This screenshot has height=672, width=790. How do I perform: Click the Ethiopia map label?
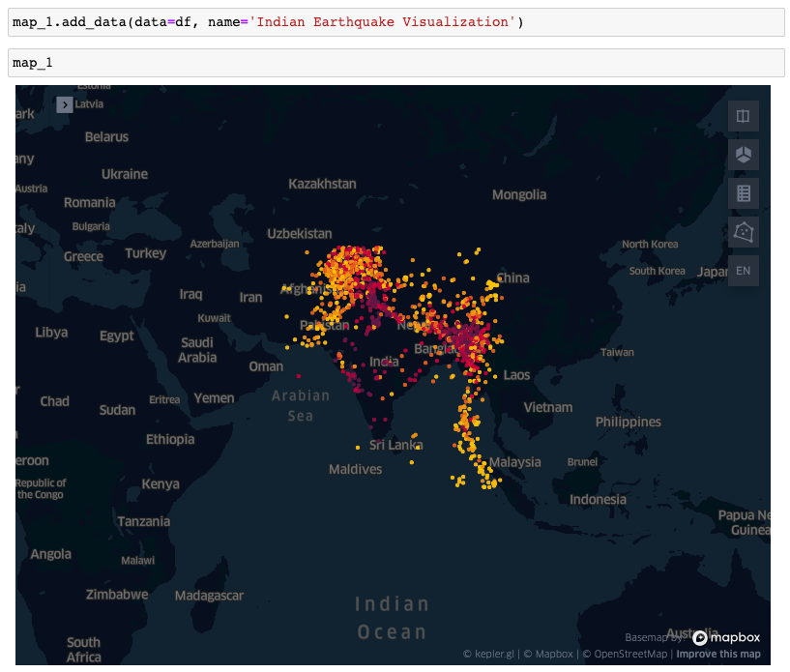pos(170,440)
